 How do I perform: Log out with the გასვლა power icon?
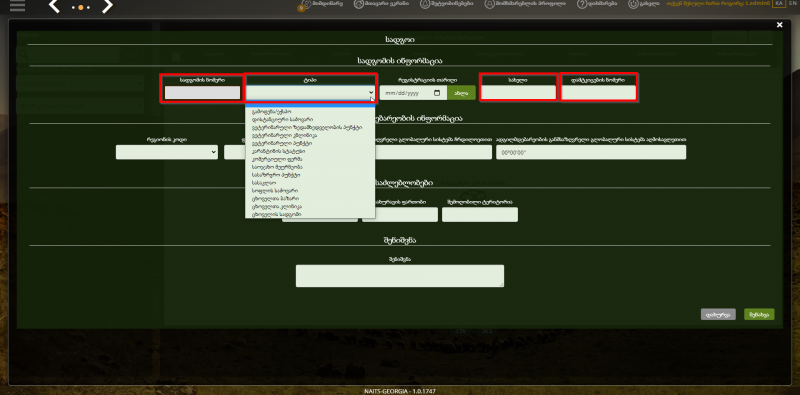coord(644,4)
